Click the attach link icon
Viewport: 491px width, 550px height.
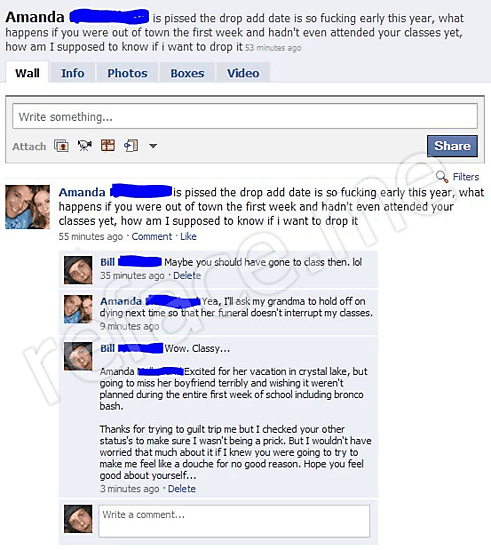(131, 146)
